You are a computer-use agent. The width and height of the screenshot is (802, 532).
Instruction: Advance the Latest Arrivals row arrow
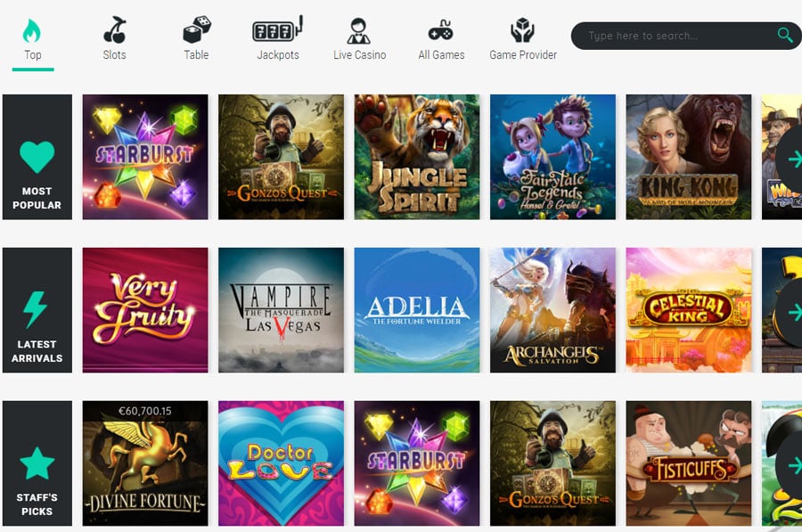pyautogui.click(x=790, y=312)
